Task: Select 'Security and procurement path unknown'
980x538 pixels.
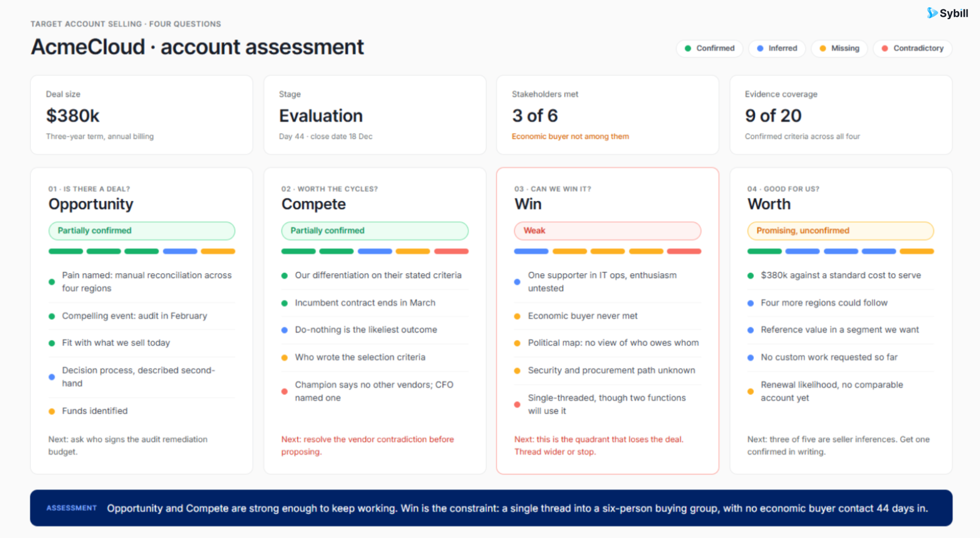Action: click(608, 371)
